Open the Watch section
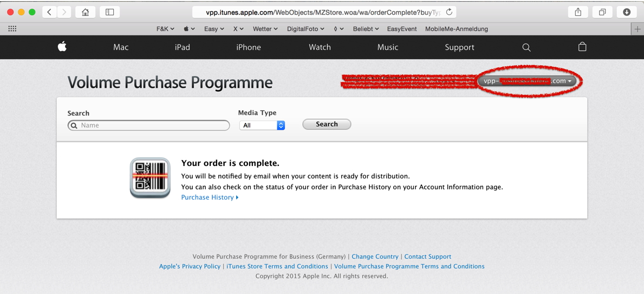 pyautogui.click(x=320, y=47)
